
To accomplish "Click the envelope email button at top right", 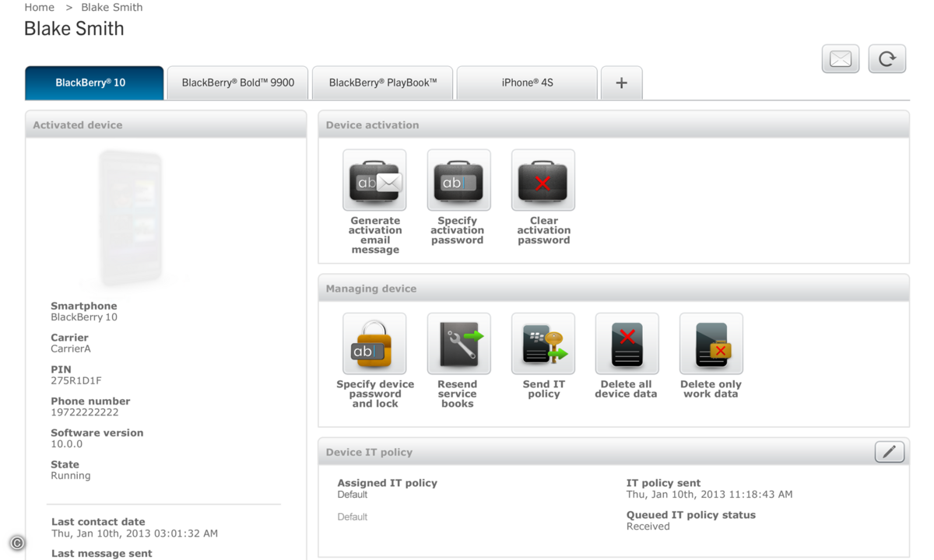I will click(x=841, y=59).
